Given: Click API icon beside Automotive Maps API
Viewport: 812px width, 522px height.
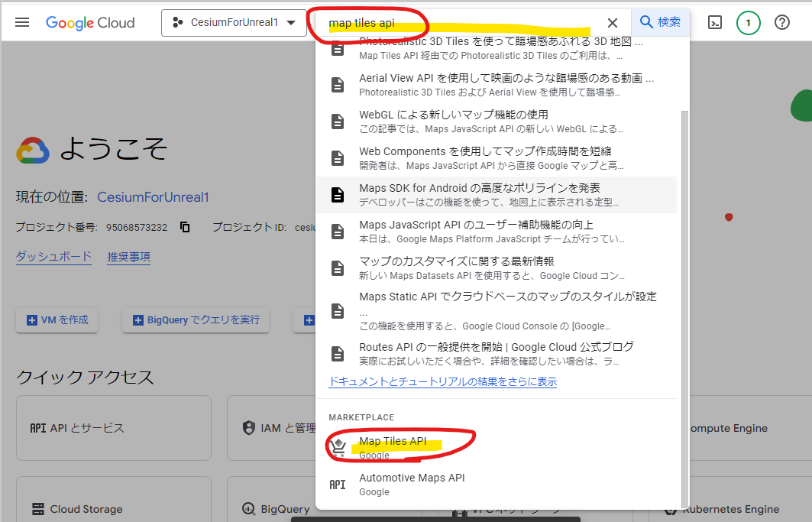Looking at the screenshot, I should click(338, 485).
